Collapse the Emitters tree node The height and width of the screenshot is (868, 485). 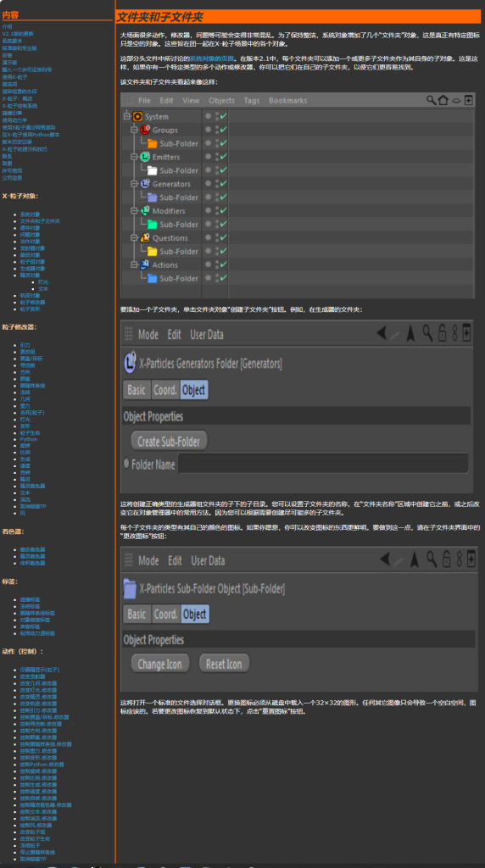(x=134, y=157)
